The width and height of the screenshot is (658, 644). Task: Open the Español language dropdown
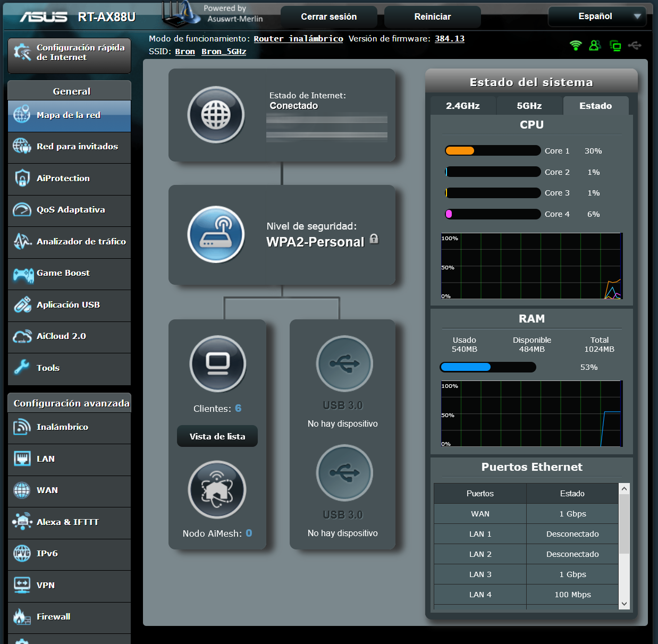click(x=597, y=16)
